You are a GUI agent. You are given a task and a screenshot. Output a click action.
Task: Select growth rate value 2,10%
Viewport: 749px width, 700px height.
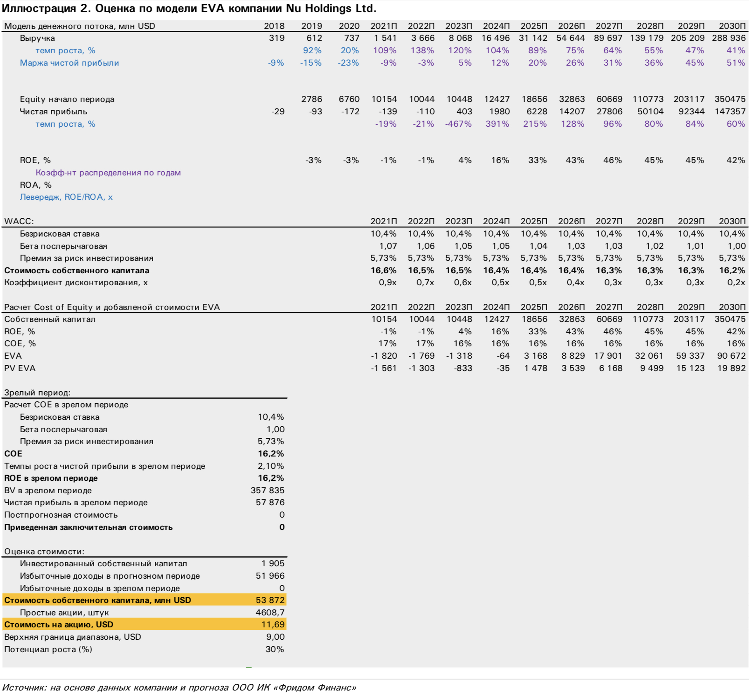(271, 466)
